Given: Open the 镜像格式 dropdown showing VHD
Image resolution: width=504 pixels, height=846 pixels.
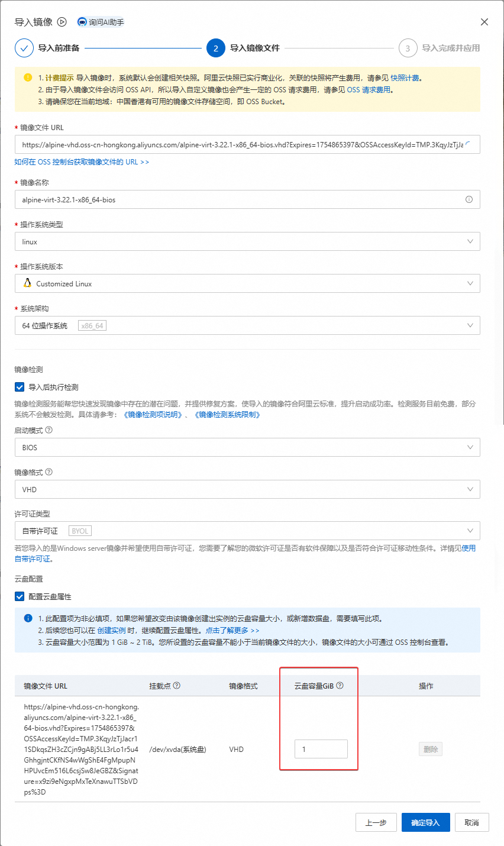Looking at the screenshot, I should pos(247,489).
